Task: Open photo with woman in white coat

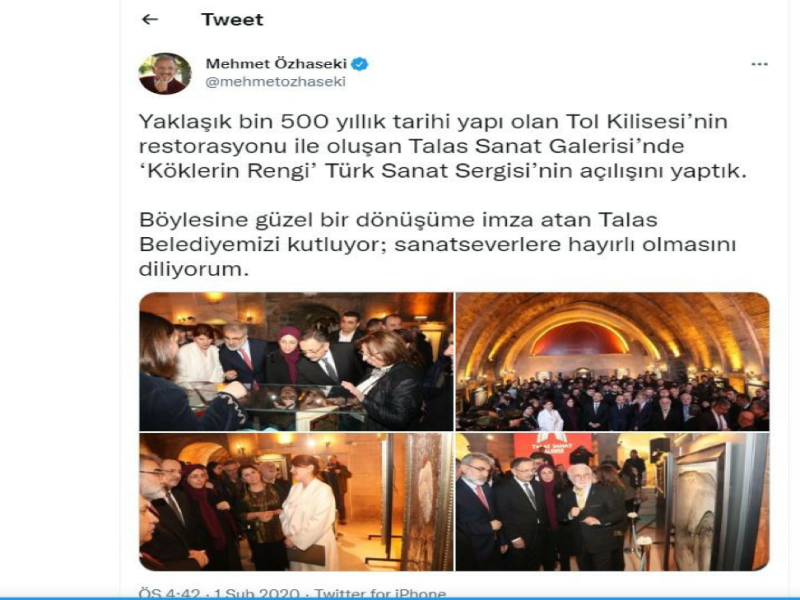Action: 296,502
